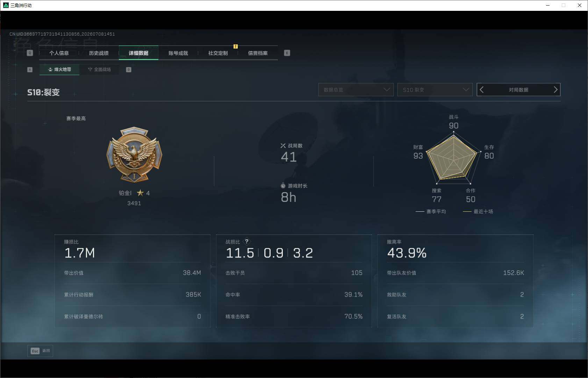Click the Esc 返回 button
This screenshot has height=378, width=588.
(x=40, y=351)
